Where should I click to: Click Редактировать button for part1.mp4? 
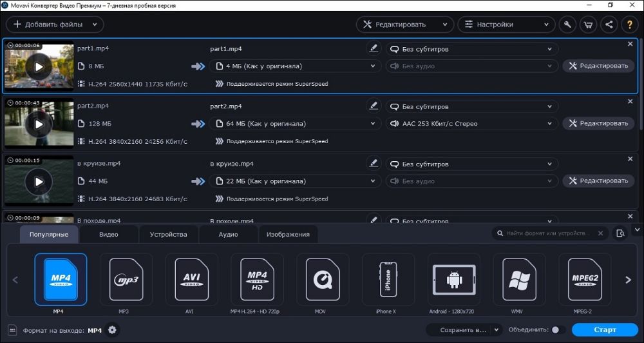click(x=598, y=66)
